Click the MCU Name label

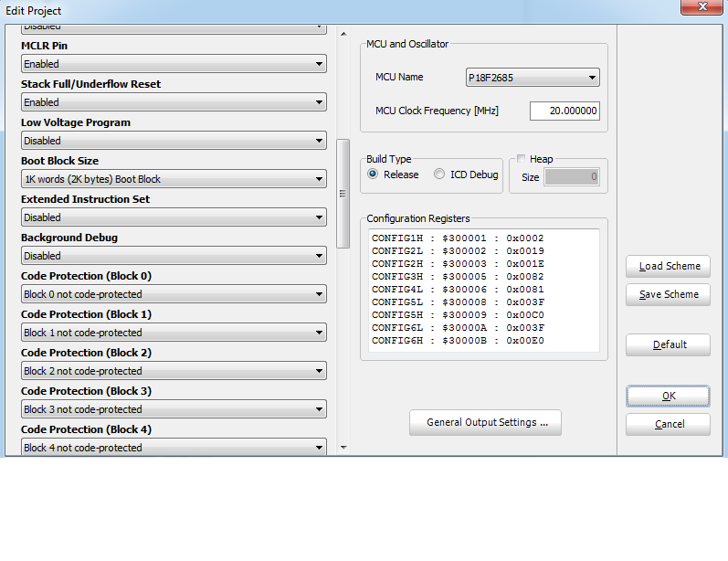click(x=399, y=77)
